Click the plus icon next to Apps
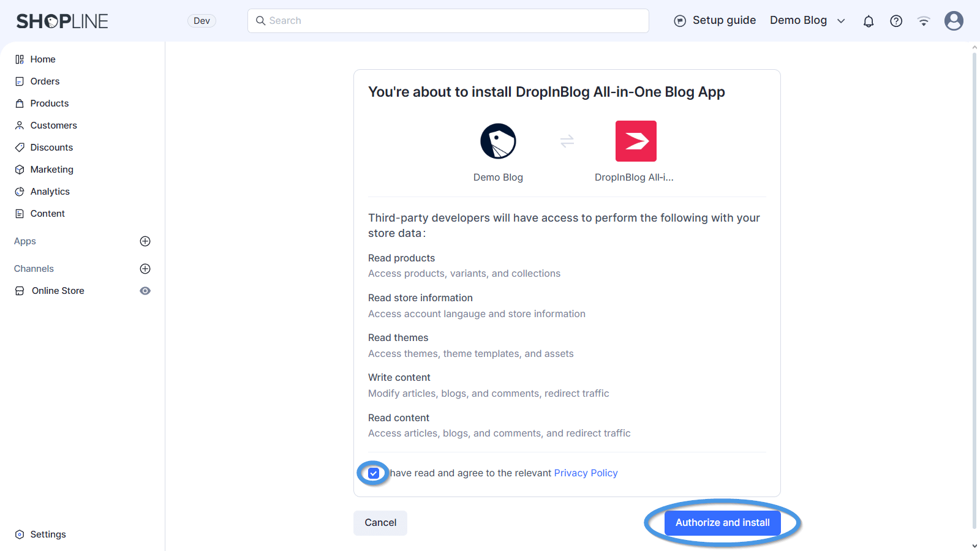Viewport: 980px width, 551px height. [145, 241]
